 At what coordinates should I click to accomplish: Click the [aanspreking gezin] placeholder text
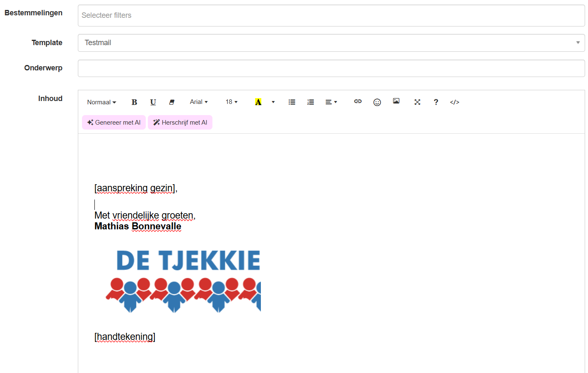(x=136, y=188)
